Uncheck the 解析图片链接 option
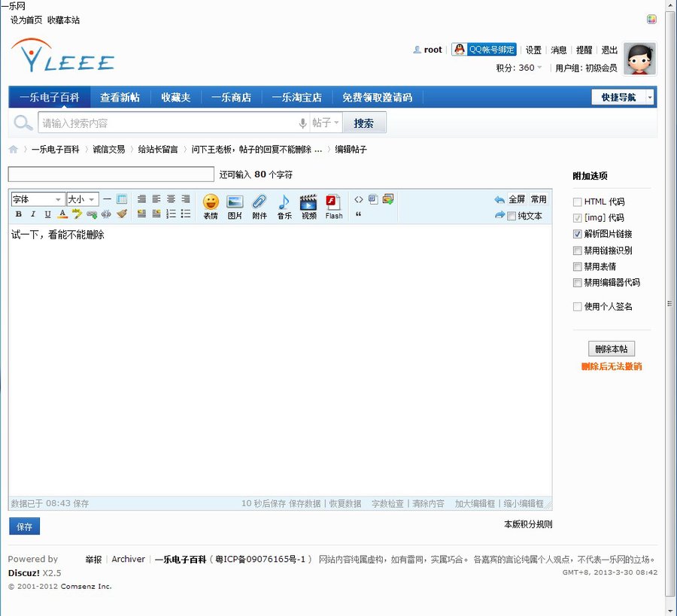This screenshot has width=677, height=616. point(577,234)
